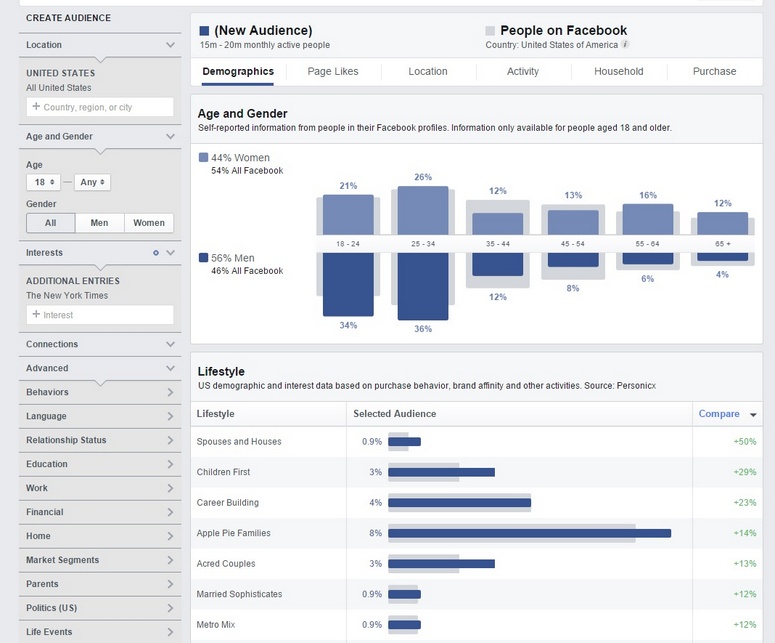
Task: Open the Life Events section arrow
Action: point(170,632)
